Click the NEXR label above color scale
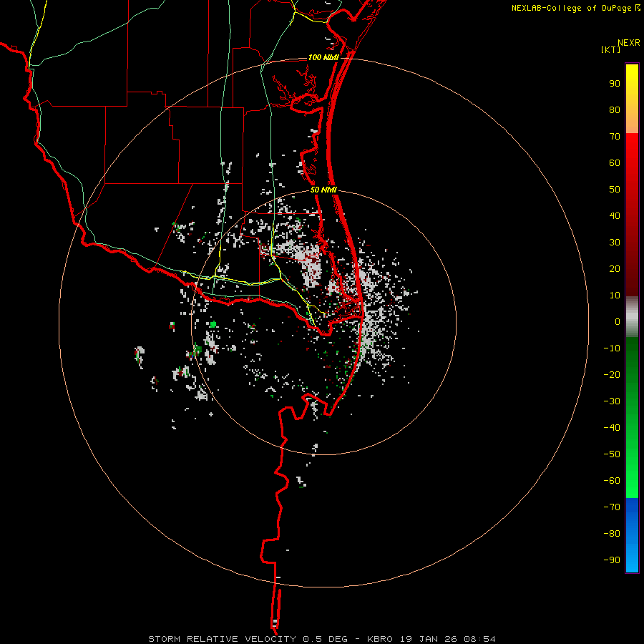The image size is (644, 644). 629,43
